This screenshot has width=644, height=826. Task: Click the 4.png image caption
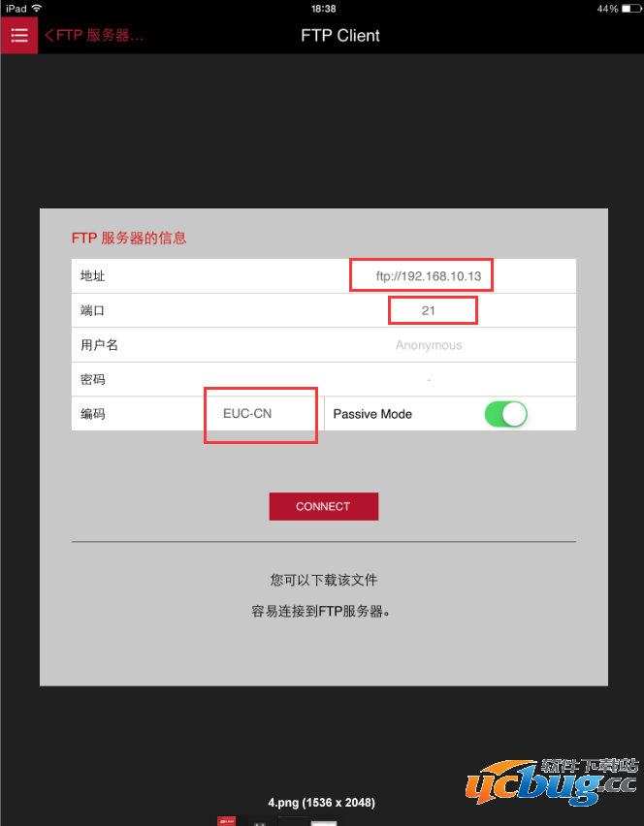click(x=321, y=803)
